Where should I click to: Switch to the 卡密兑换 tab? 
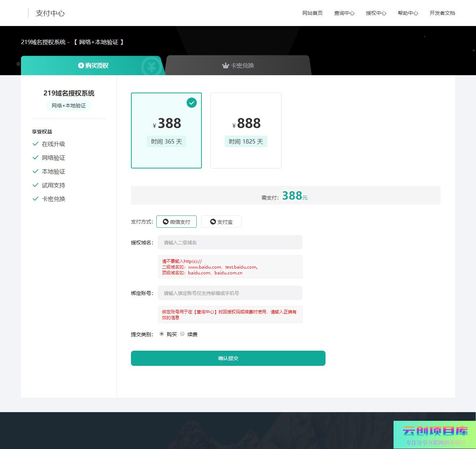tap(238, 65)
